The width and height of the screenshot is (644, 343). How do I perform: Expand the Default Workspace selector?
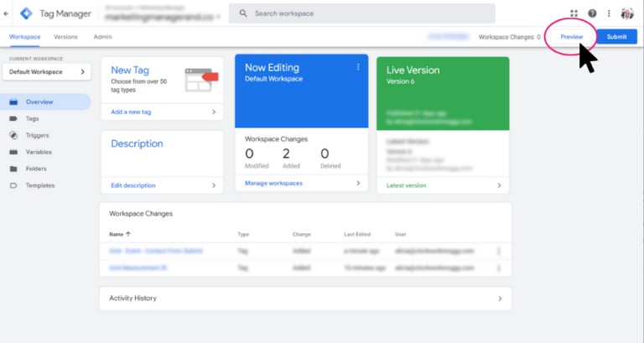pyautogui.click(x=47, y=72)
